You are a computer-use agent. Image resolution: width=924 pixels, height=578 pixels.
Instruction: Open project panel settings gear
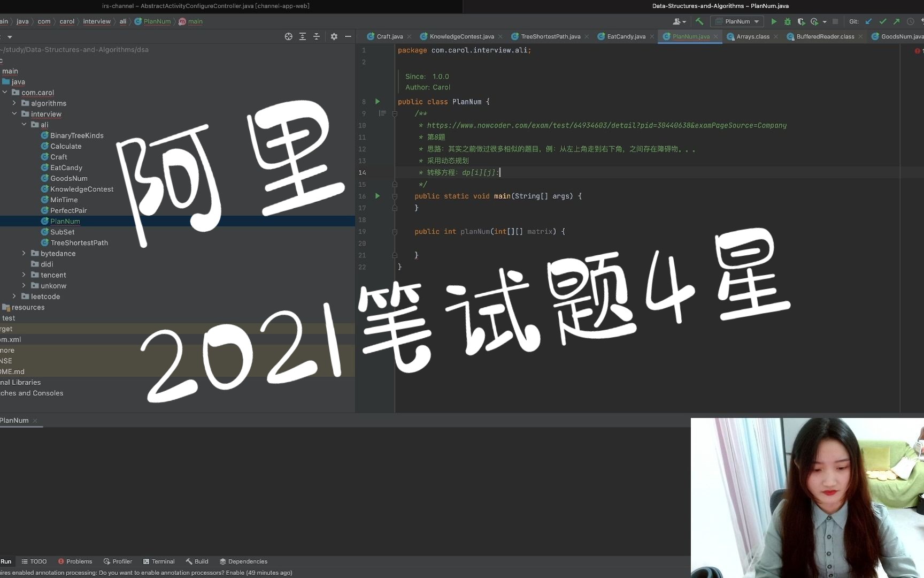pyautogui.click(x=334, y=36)
